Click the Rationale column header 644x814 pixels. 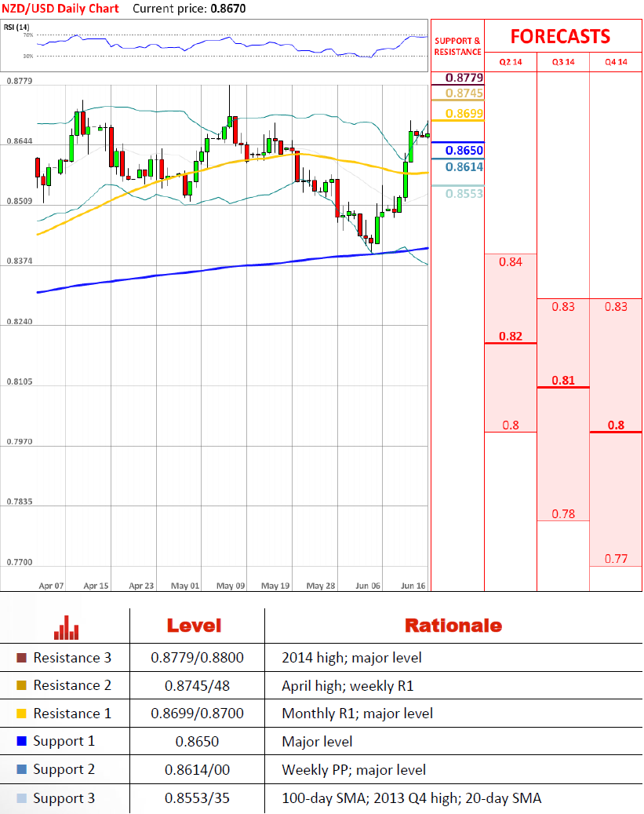pos(453,626)
